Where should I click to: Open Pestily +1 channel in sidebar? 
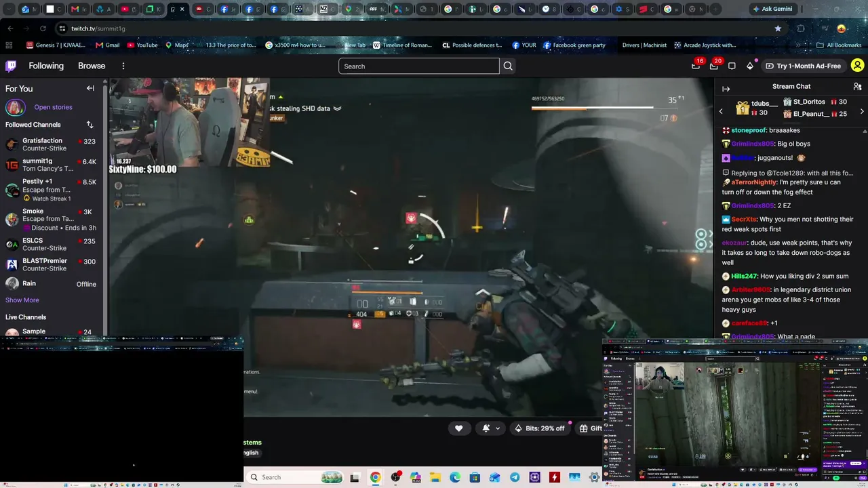point(51,190)
